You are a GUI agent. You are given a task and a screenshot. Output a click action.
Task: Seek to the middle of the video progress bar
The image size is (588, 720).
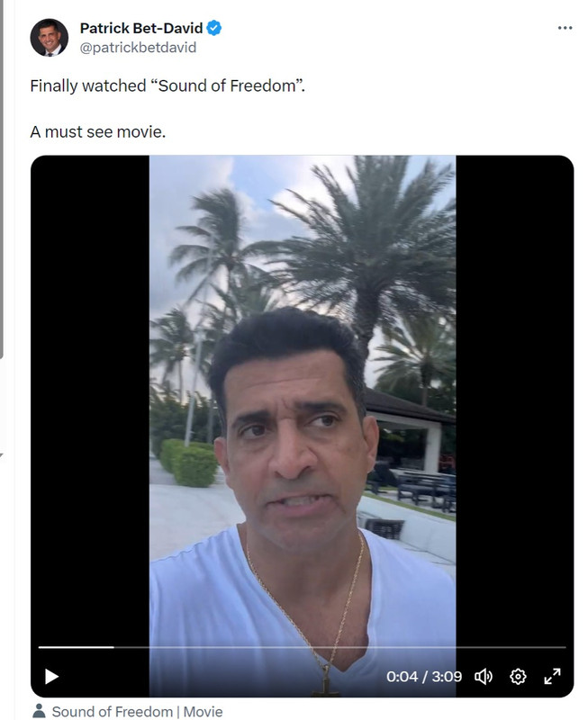coord(303,647)
